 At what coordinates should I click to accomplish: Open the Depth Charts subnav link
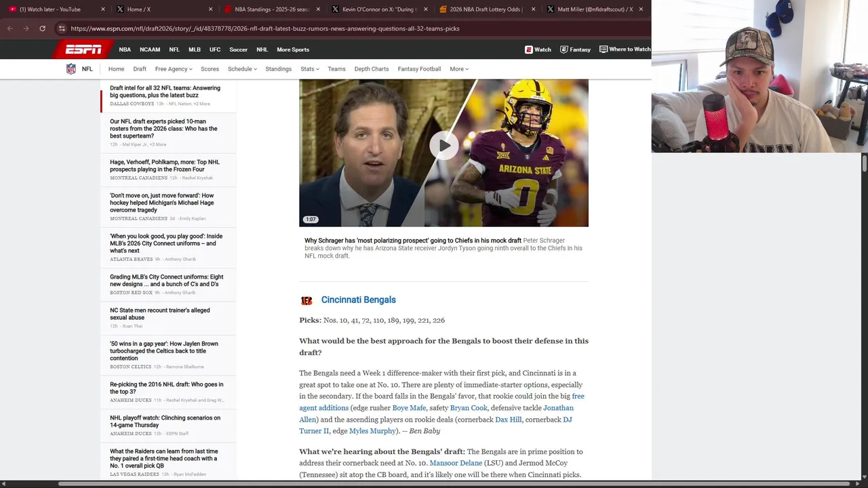pyautogui.click(x=372, y=69)
